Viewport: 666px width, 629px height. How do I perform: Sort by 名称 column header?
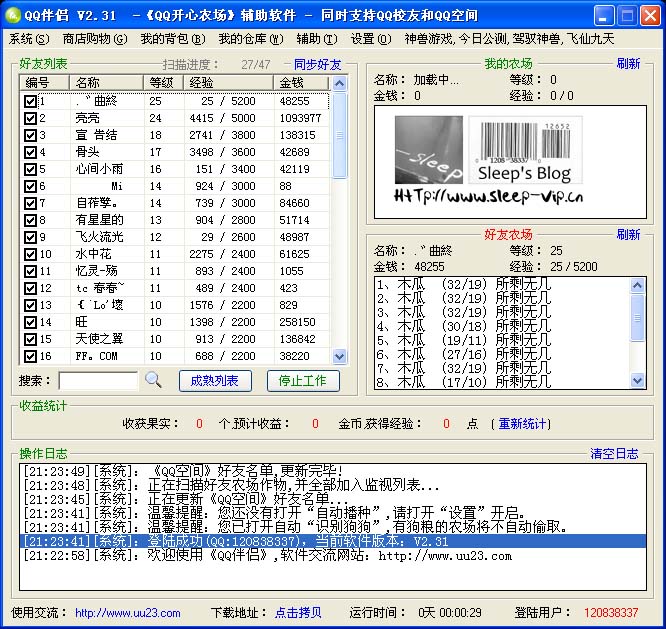point(106,82)
